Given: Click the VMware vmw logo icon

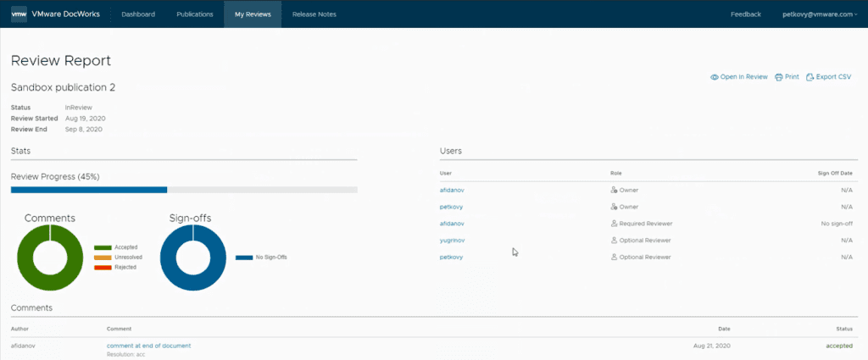Looking at the screenshot, I should click(x=19, y=14).
